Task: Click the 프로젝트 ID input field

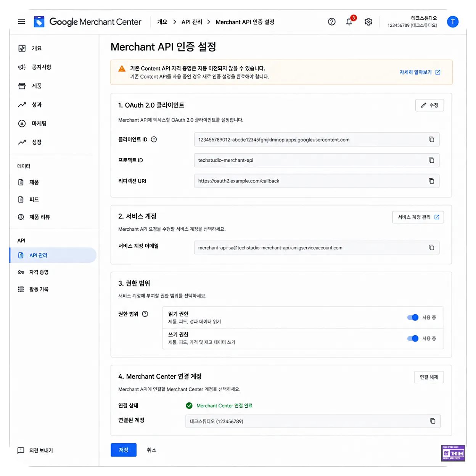Action: pos(317,160)
